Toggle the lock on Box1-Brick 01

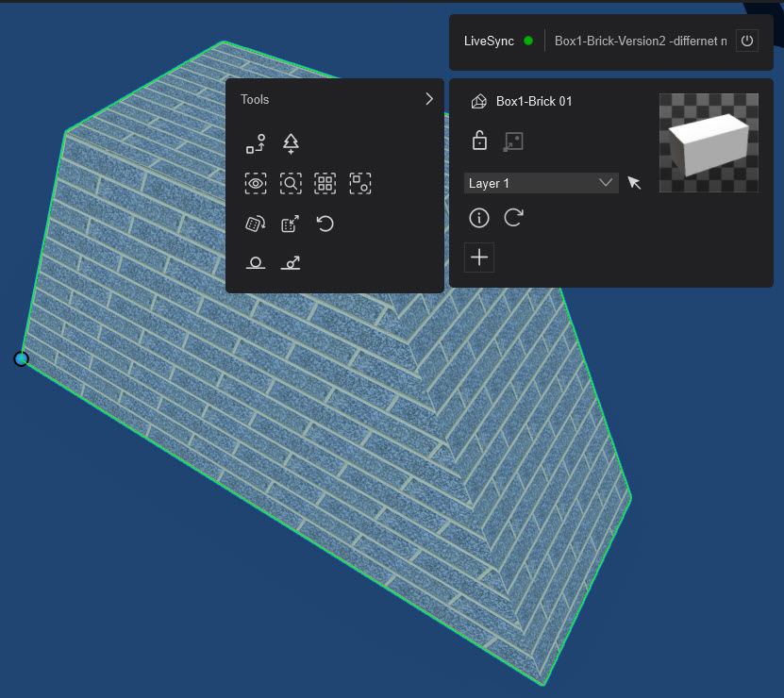[x=478, y=140]
